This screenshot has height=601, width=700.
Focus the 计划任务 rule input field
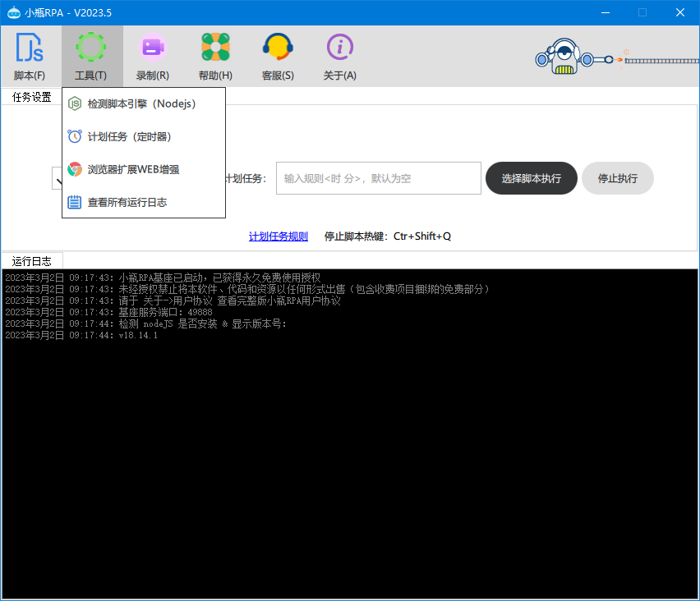(x=379, y=178)
